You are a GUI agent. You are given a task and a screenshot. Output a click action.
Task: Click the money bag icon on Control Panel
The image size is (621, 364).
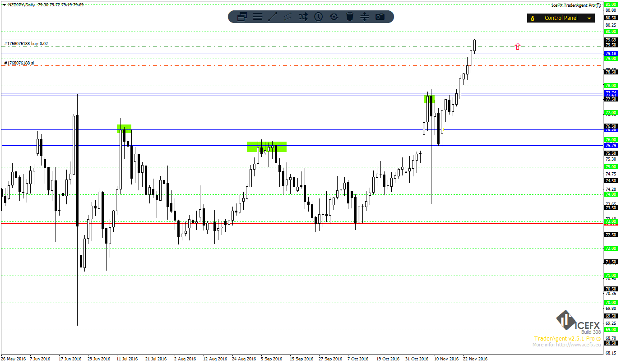click(x=533, y=18)
